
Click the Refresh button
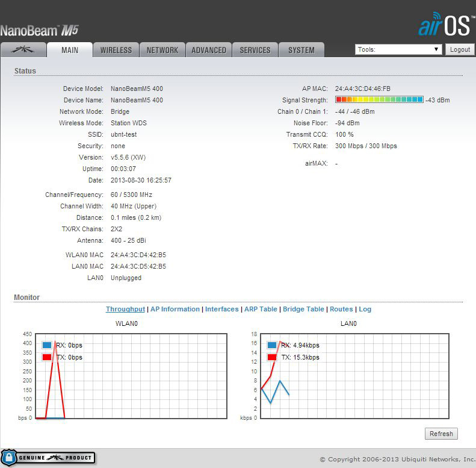click(x=441, y=434)
